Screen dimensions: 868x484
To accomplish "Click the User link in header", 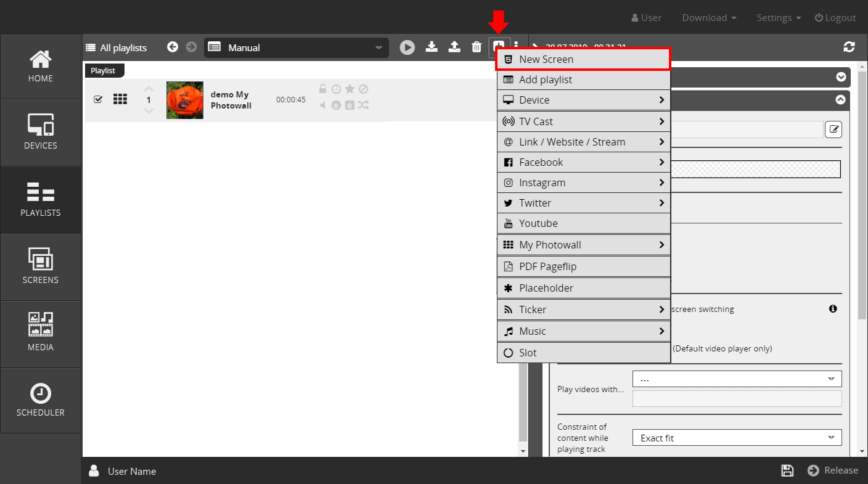I will (x=647, y=18).
